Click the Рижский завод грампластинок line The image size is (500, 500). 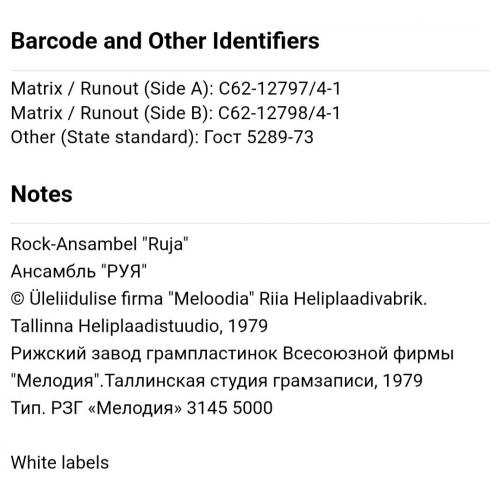(x=232, y=353)
